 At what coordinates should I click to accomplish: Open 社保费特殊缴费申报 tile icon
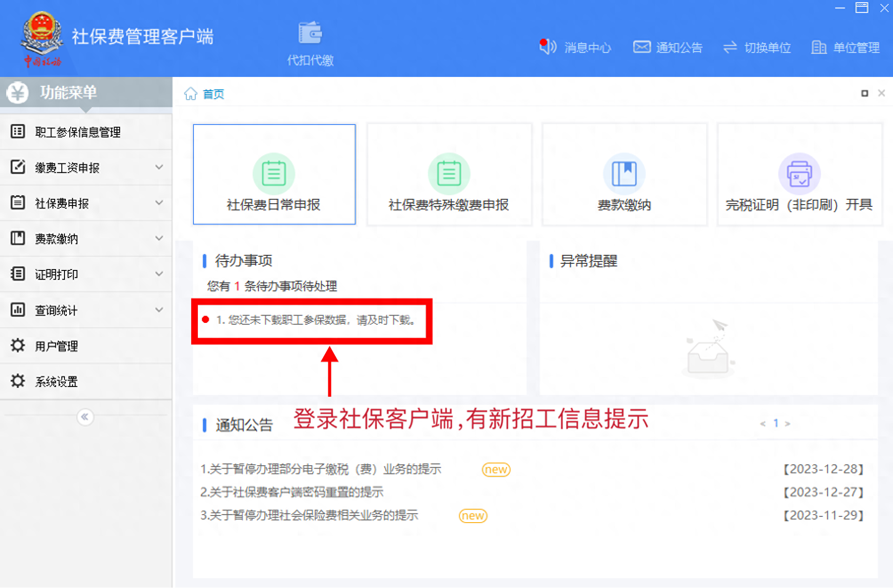click(x=449, y=173)
